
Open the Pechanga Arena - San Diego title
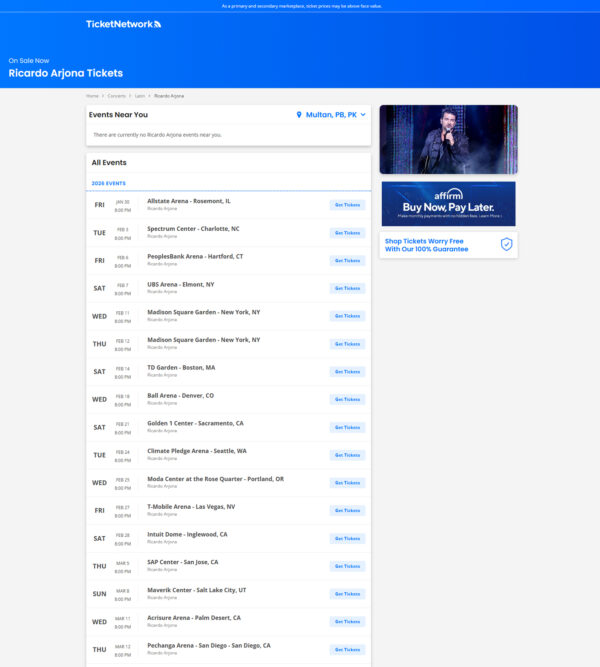click(x=209, y=646)
